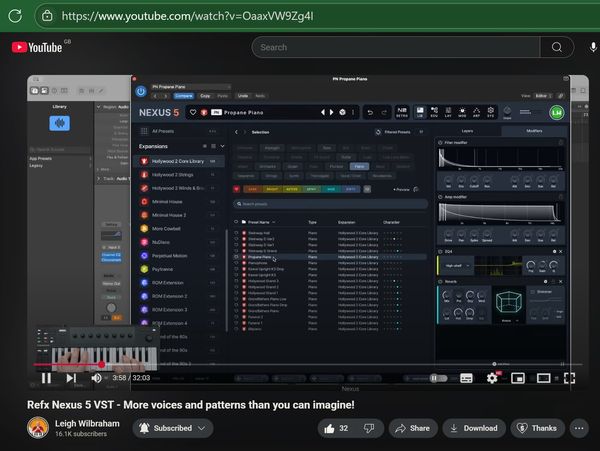The width and height of the screenshot is (600, 451).
Task: Switch to the Layers tab in Nexus
Action: point(467,131)
